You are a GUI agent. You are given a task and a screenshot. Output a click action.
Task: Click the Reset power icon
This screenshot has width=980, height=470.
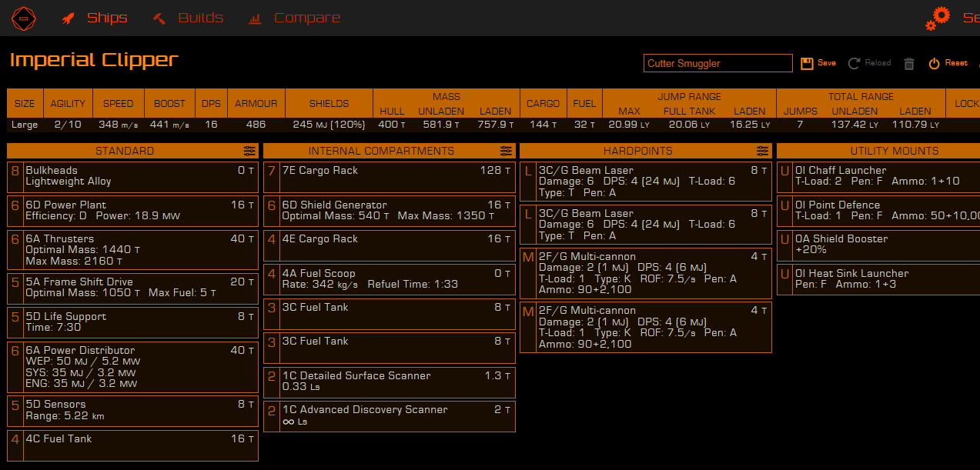pyautogui.click(x=934, y=63)
